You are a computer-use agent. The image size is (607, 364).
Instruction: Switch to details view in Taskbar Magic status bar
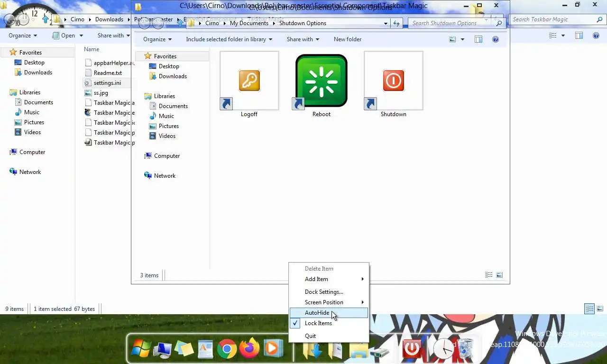(x=589, y=309)
